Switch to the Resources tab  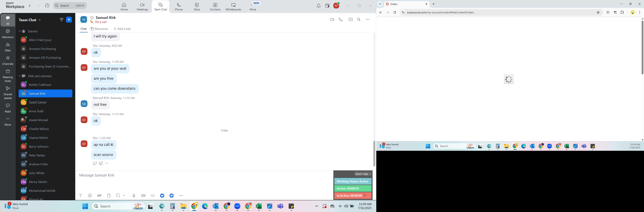(99, 29)
